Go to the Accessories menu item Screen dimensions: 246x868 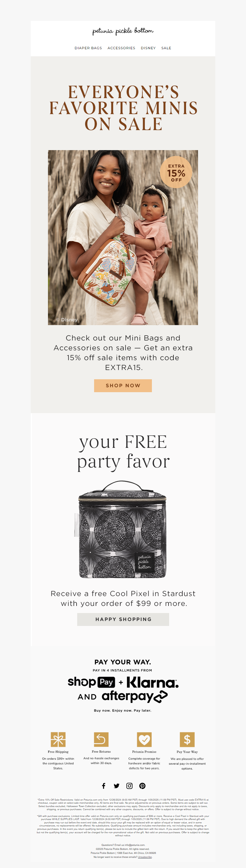[121, 48]
